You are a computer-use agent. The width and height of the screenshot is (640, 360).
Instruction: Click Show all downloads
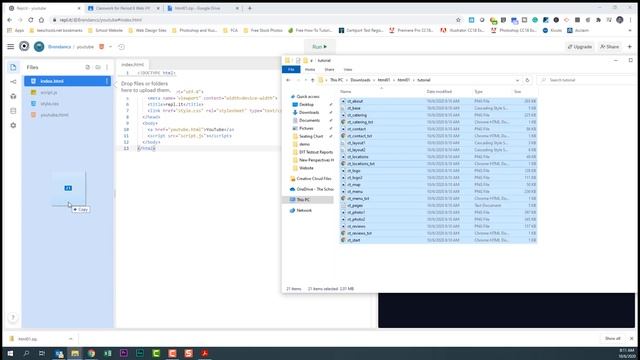[x=612, y=339]
